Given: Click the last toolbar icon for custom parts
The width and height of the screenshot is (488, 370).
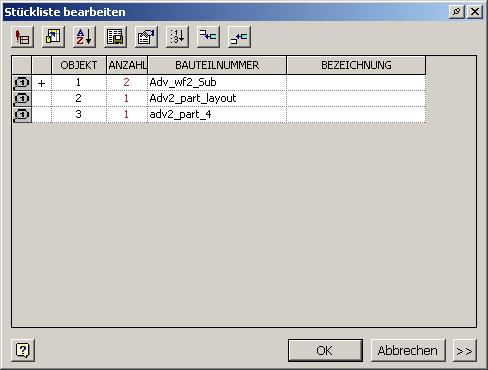Looking at the screenshot, I should tap(239, 37).
